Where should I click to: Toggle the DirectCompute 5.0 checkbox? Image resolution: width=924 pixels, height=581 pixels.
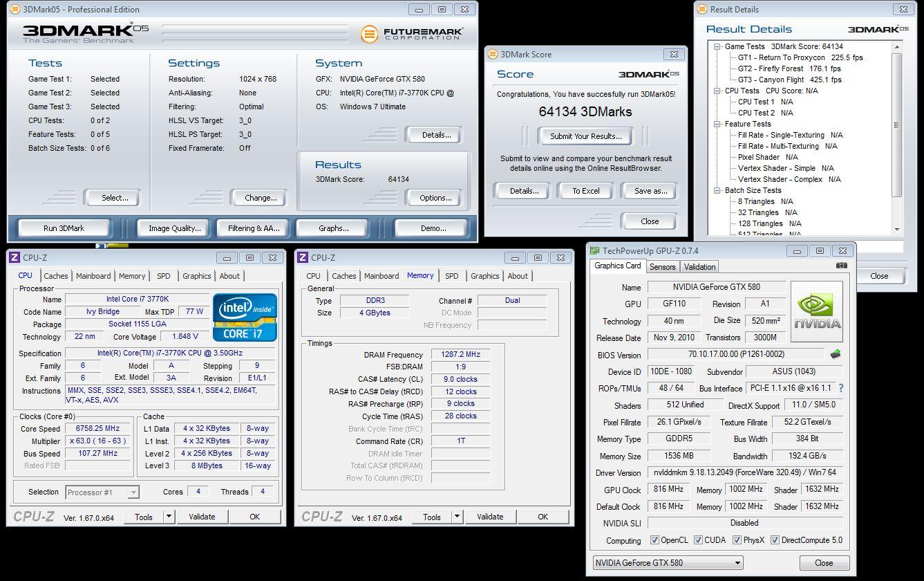pyautogui.click(x=775, y=540)
